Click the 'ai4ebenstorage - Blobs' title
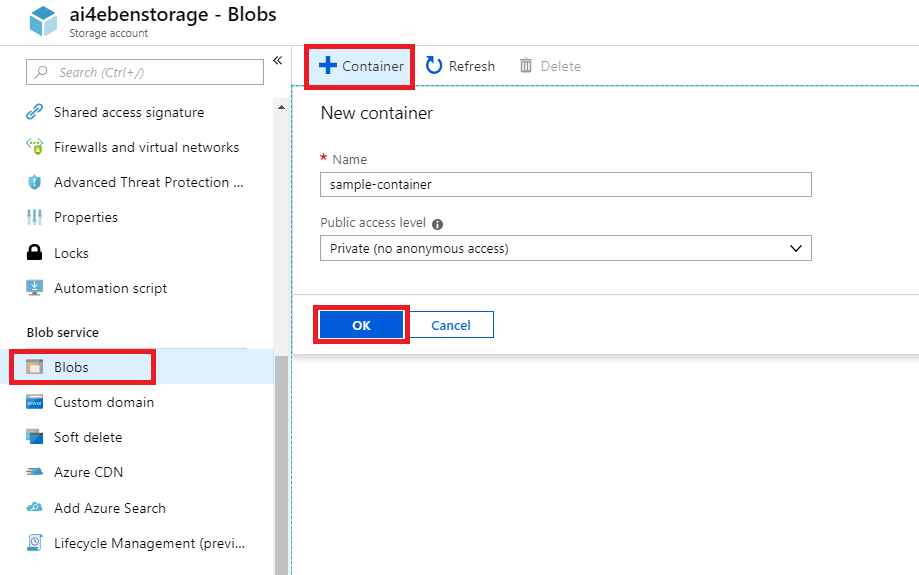Screen dimensions: 919x575 [173, 14]
